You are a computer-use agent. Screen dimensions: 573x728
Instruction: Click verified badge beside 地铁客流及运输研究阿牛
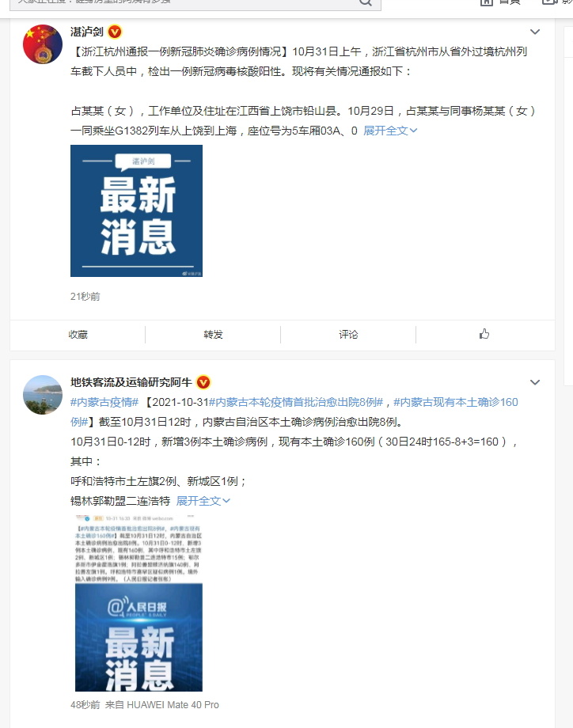point(203,382)
